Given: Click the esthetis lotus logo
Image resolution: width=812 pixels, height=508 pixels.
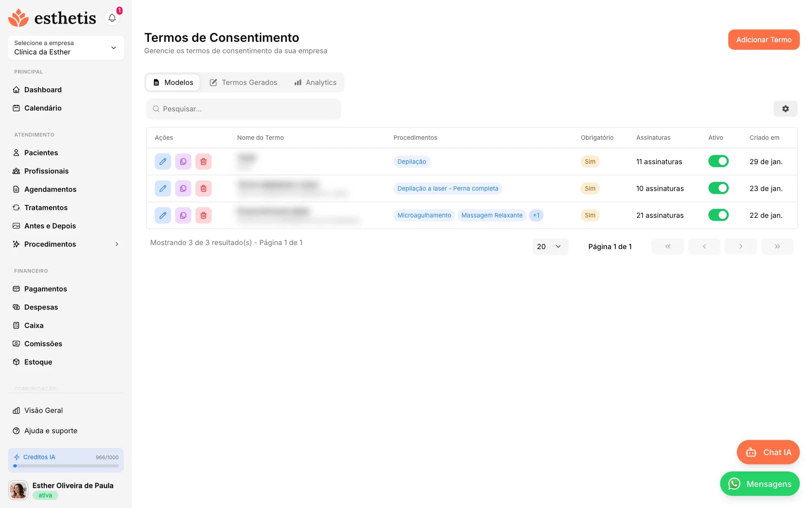Looking at the screenshot, I should pyautogui.click(x=18, y=18).
